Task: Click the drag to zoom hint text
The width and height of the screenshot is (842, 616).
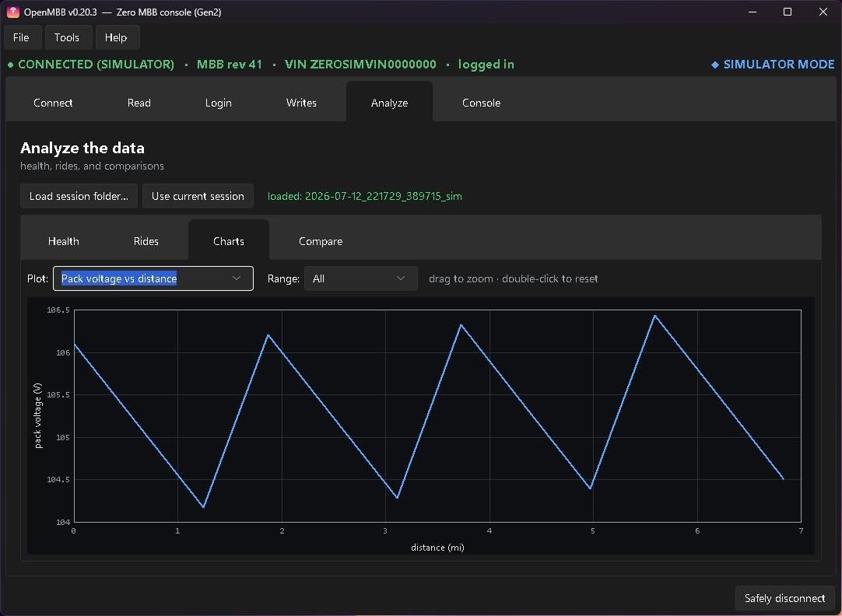Action: click(x=513, y=278)
